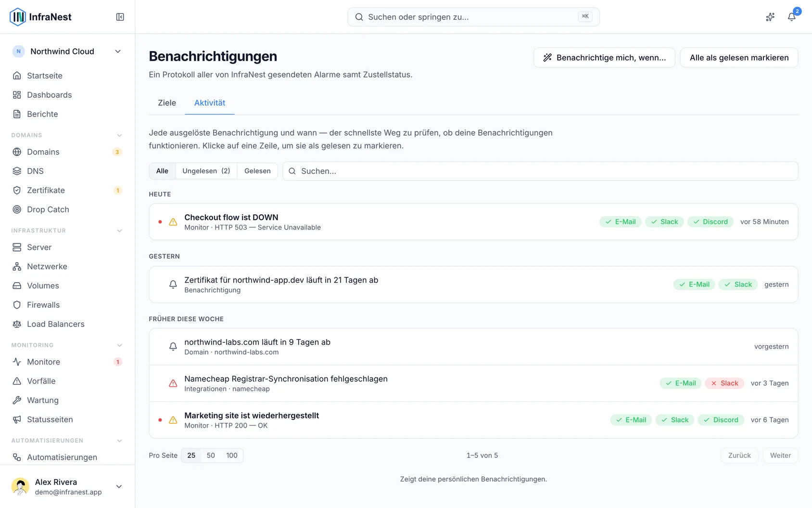Set 100 entries per page
The width and height of the screenshot is (812, 508).
click(232, 456)
